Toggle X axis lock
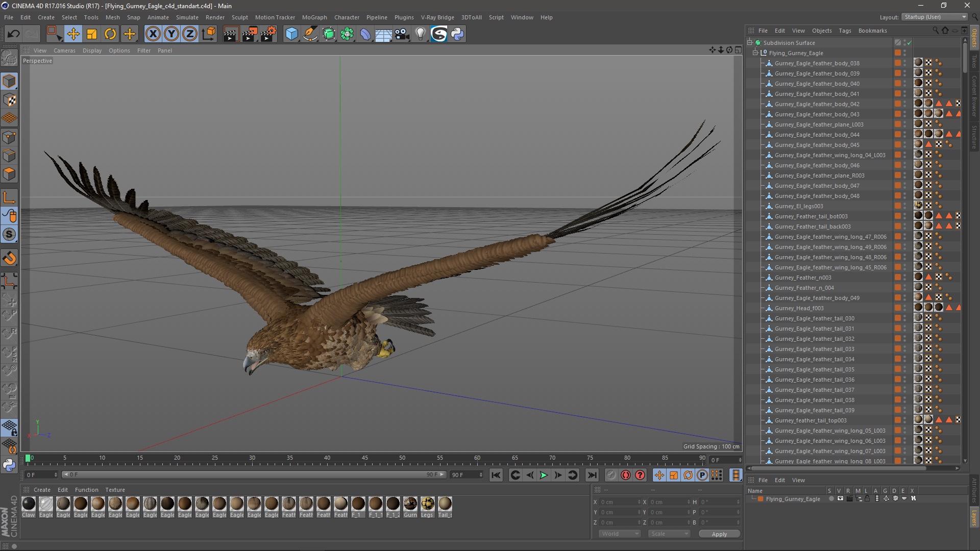The width and height of the screenshot is (980, 551). point(153,34)
